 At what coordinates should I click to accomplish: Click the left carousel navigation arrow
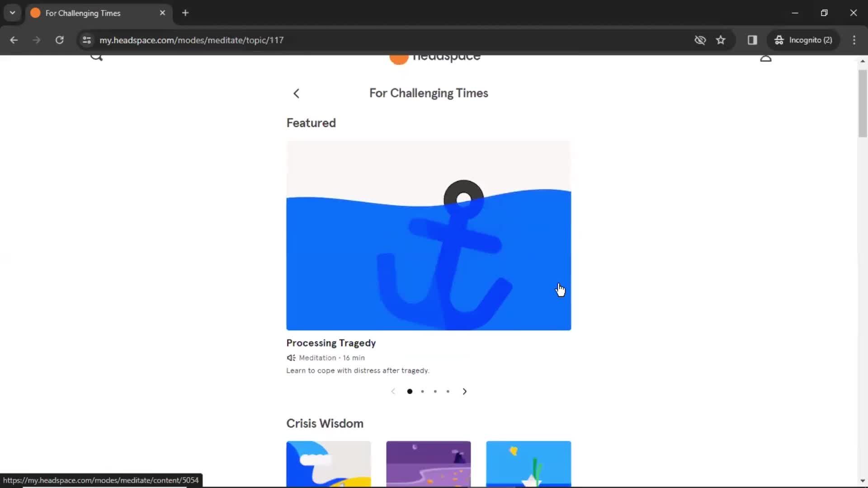coord(393,391)
